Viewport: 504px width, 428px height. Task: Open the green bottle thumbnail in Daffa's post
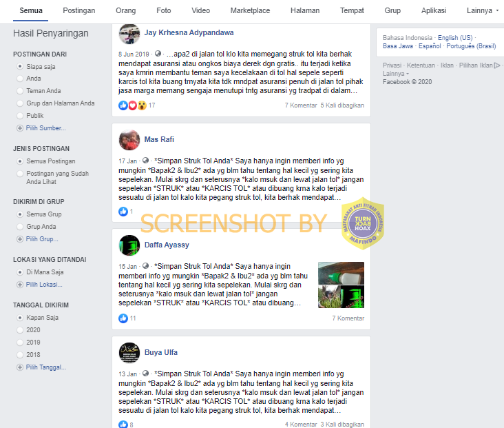[x=341, y=273]
